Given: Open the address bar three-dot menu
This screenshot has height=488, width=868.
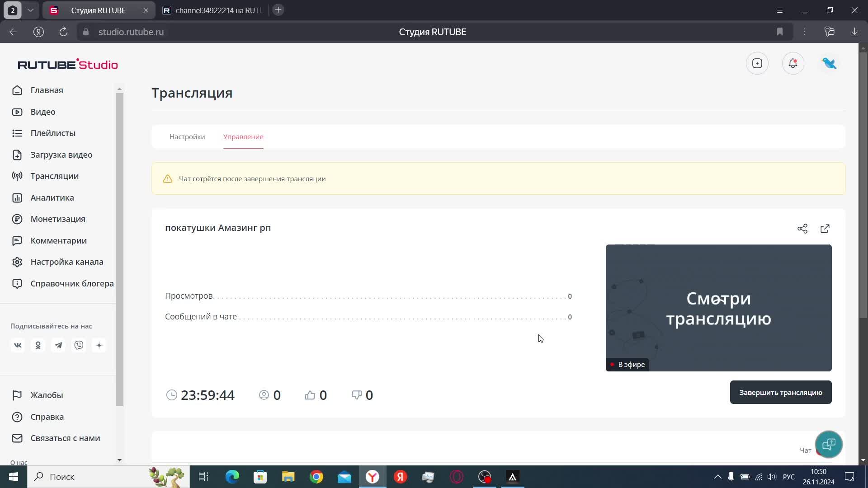Looking at the screenshot, I should (805, 32).
